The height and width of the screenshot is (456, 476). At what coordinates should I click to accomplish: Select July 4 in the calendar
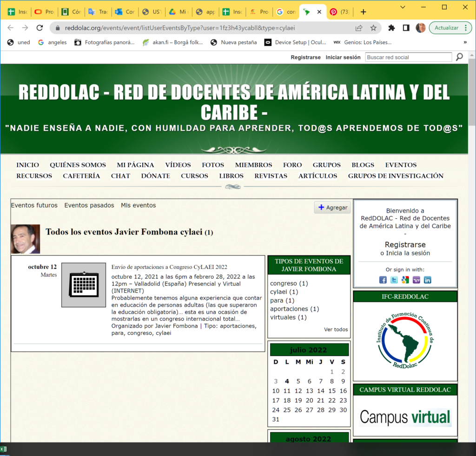(x=287, y=381)
